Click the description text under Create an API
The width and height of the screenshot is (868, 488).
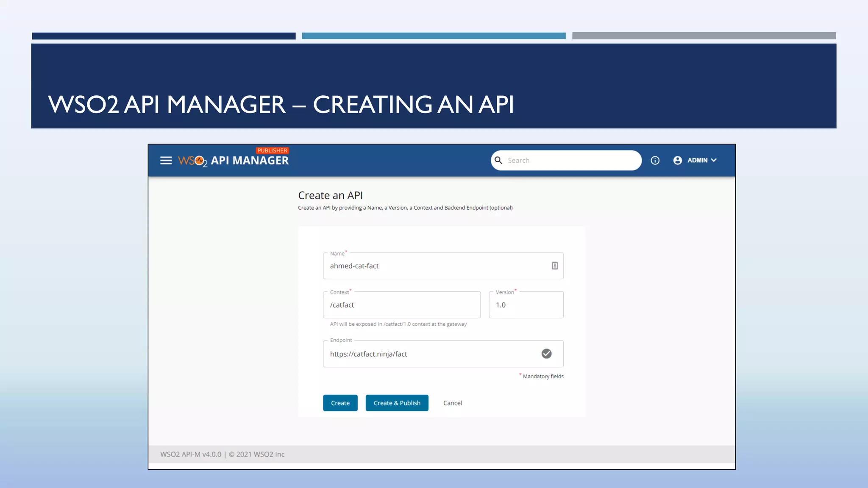tap(405, 208)
